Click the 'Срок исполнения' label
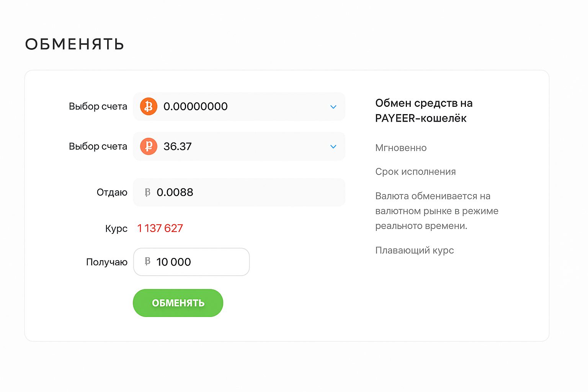The height and width of the screenshot is (392, 588). [x=415, y=171]
